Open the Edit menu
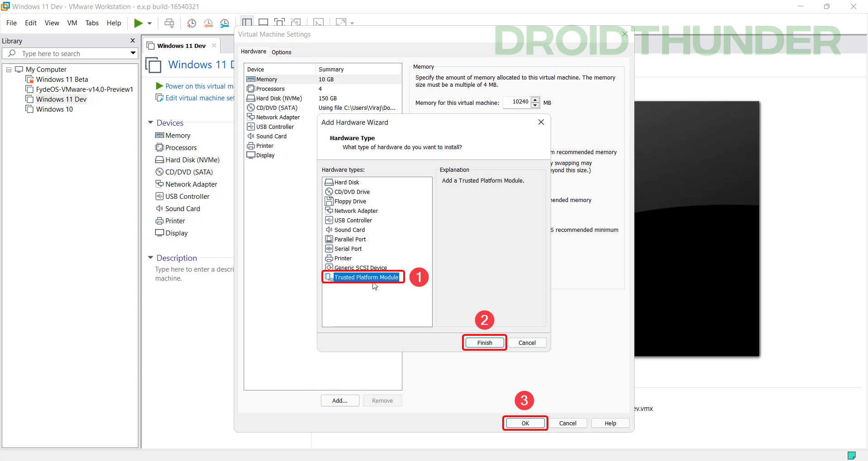 tap(31, 23)
